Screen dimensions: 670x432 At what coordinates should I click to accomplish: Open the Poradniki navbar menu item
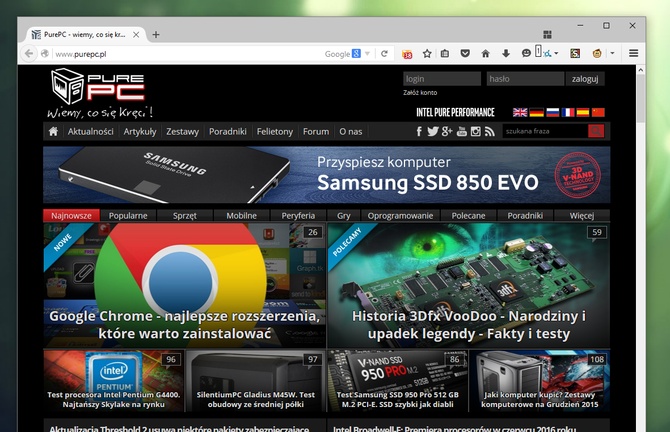pyautogui.click(x=228, y=132)
